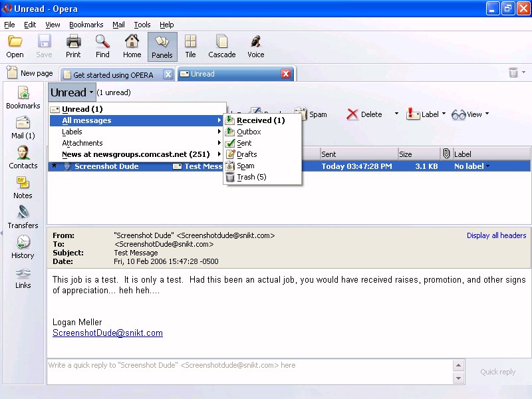532x399 pixels.
Task: Open the Label dropdown in mail toolbar
Action: pos(423,114)
